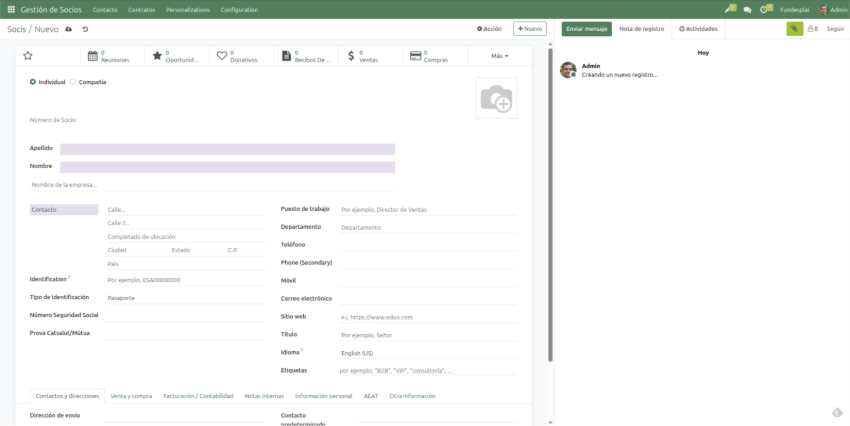850x426 pixels.
Task: Click the Nuevo button
Action: coord(529,29)
